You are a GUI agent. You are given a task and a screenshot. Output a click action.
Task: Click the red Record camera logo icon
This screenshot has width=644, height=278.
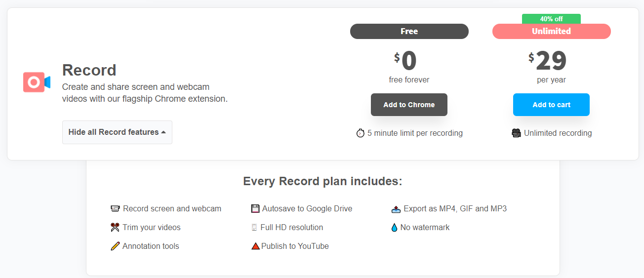[37, 81]
